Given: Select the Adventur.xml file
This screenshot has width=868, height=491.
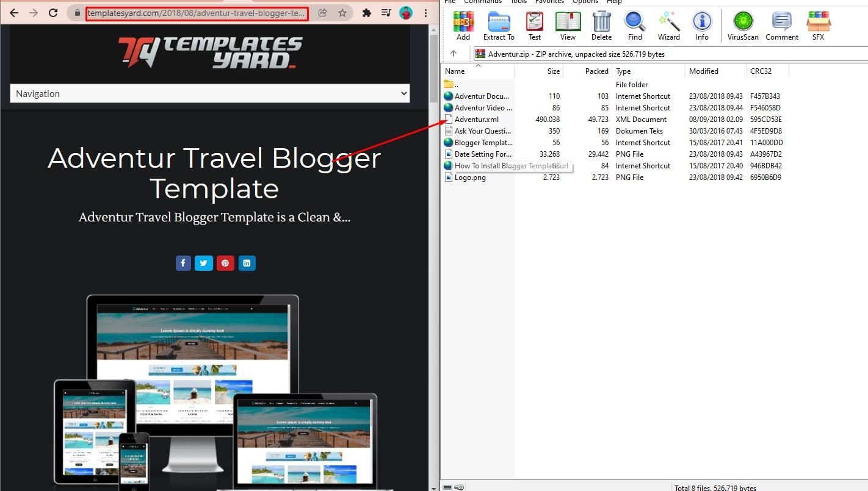Looking at the screenshot, I should (x=476, y=120).
